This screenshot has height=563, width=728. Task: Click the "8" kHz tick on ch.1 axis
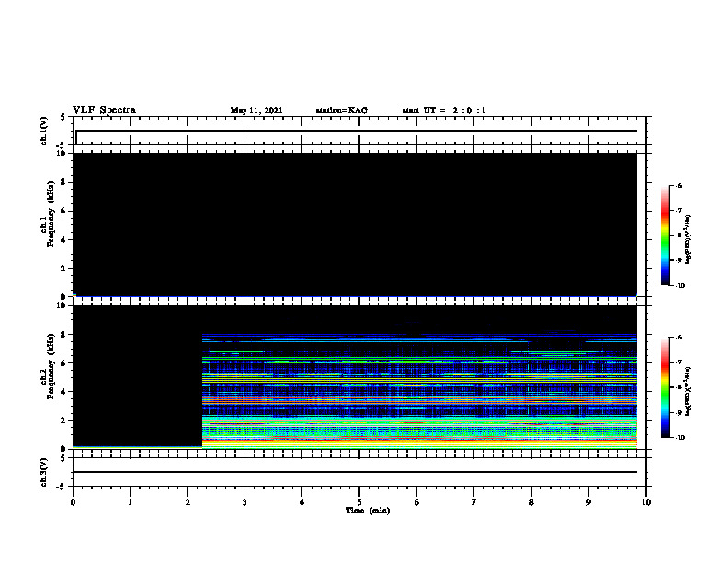[63, 182]
